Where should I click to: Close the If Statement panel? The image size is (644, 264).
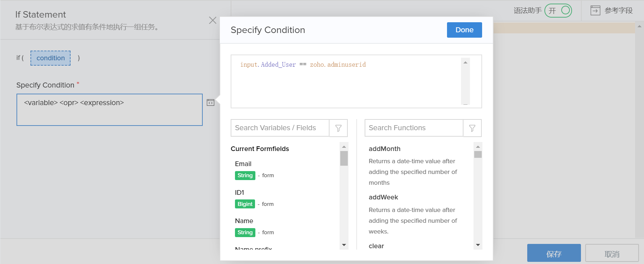tap(212, 20)
